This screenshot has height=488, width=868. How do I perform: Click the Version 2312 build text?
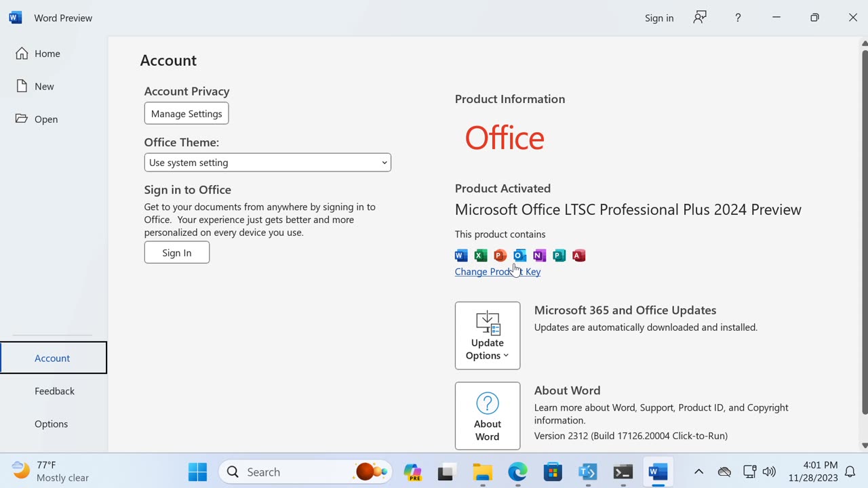(x=631, y=436)
